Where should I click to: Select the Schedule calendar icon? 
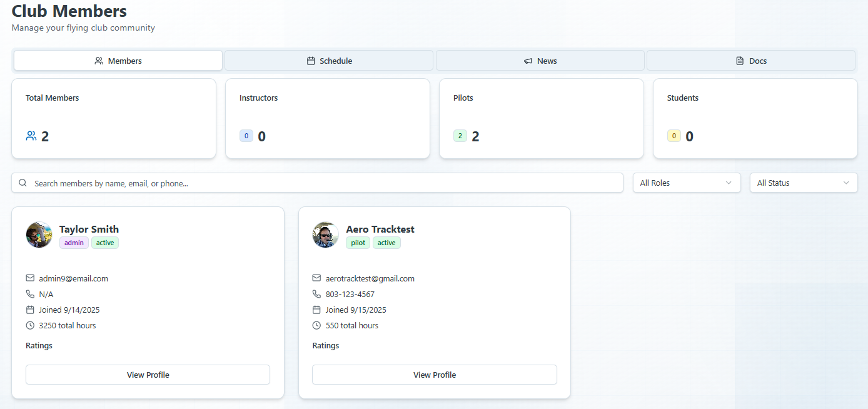[x=310, y=61]
